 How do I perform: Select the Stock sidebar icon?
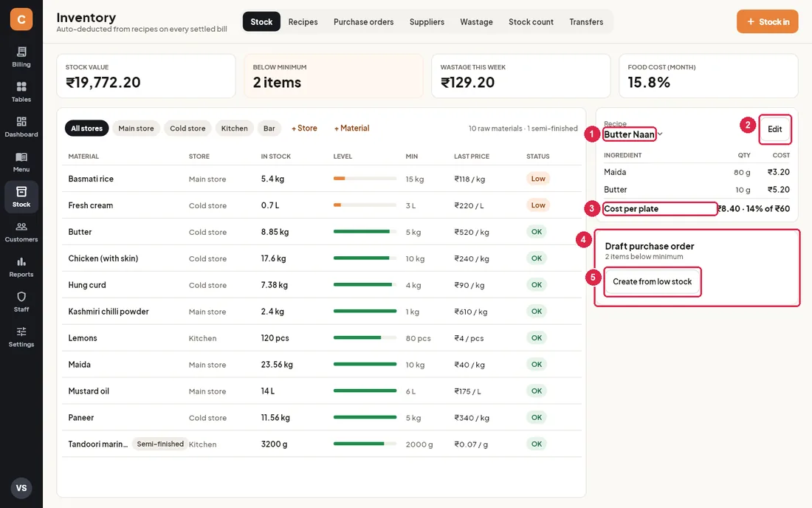[x=21, y=197]
